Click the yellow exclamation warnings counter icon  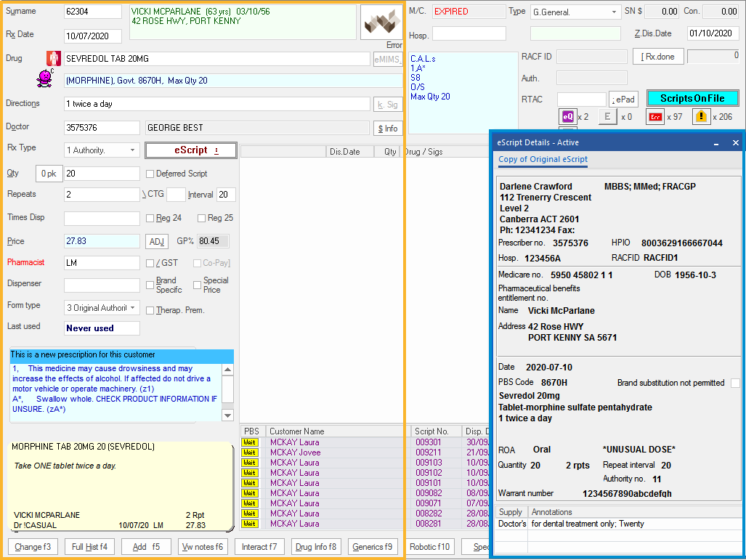tap(701, 115)
